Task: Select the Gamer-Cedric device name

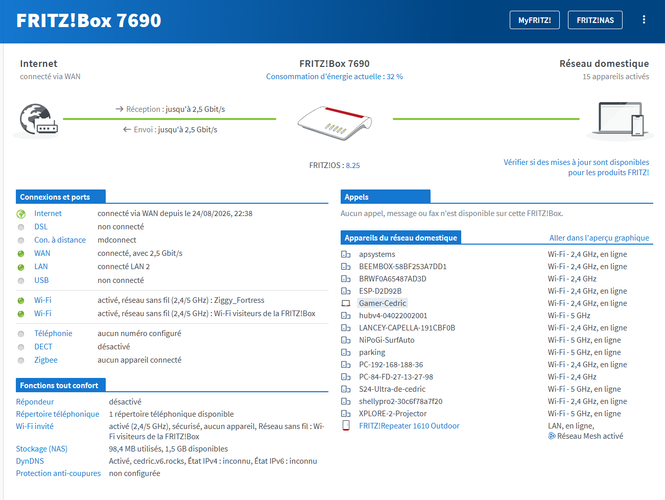Action: [x=383, y=303]
